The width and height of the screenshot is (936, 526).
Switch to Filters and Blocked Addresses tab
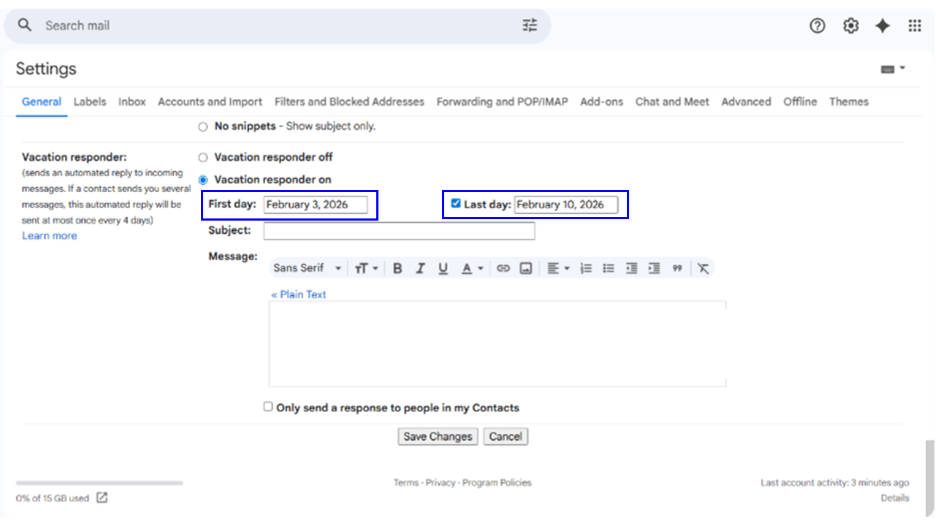349,102
